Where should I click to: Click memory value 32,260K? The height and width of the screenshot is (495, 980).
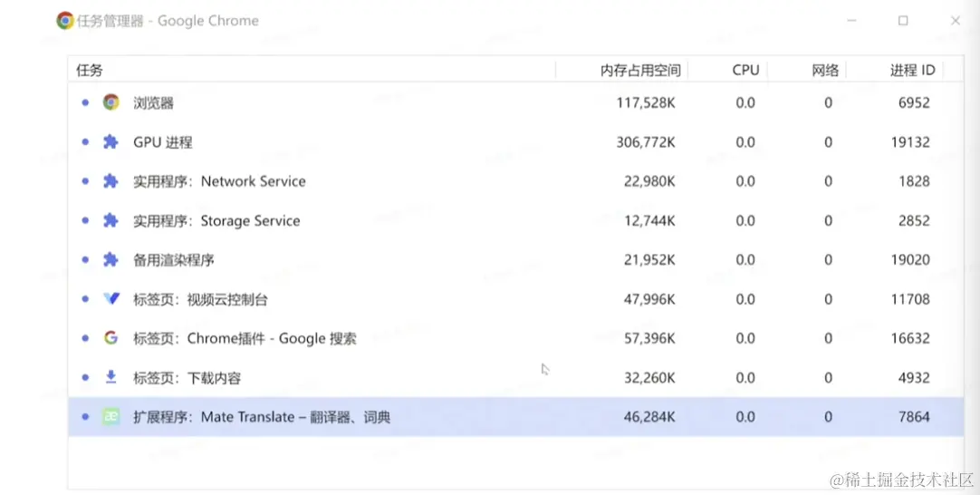[x=649, y=377]
